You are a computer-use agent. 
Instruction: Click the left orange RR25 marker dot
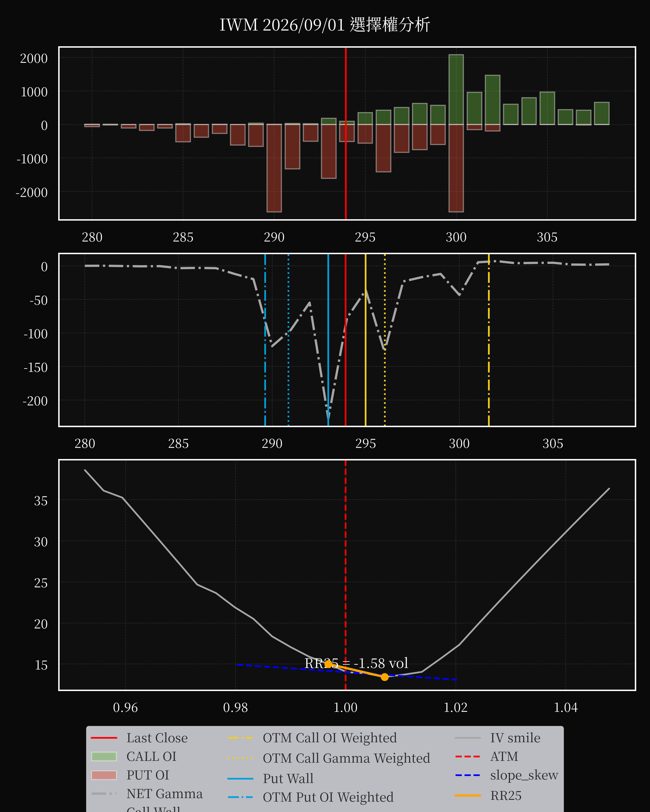pyautogui.click(x=328, y=664)
